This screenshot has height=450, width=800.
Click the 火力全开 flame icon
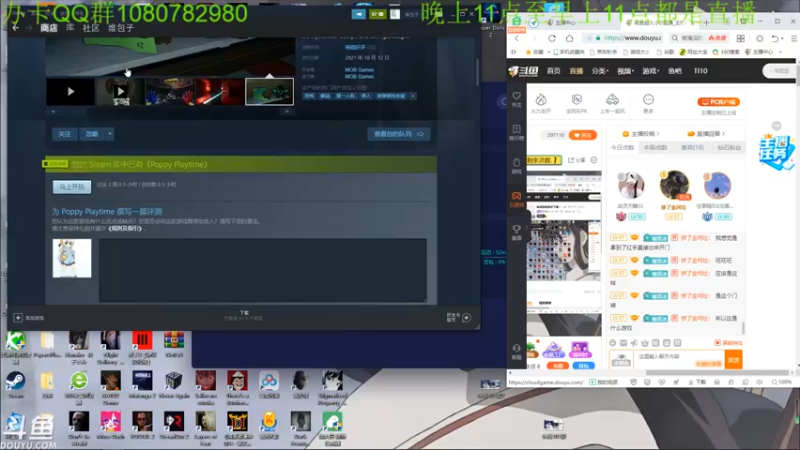point(541,99)
